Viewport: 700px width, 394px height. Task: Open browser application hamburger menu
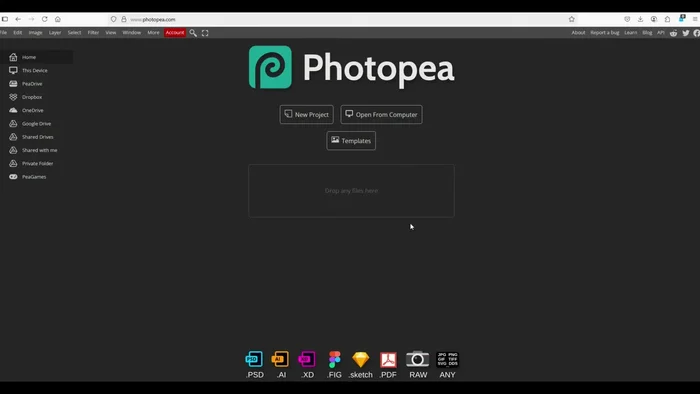tap(695, 19)
